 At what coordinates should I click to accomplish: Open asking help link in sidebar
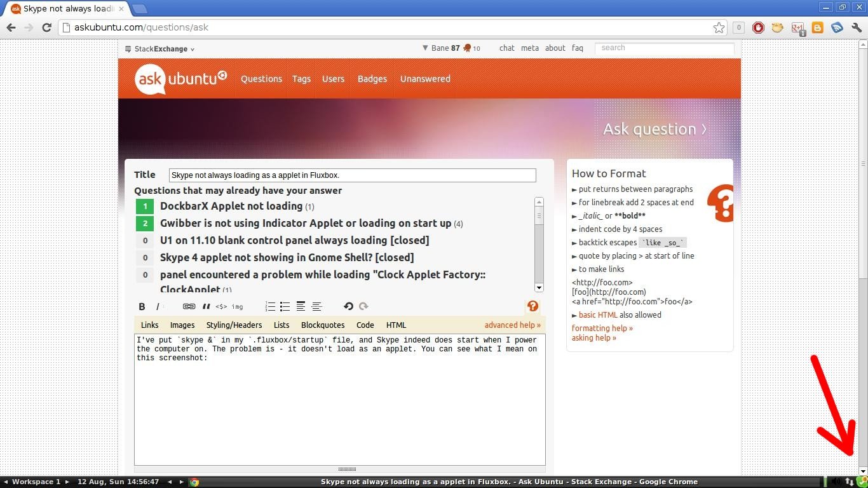[x=594, y=337]
